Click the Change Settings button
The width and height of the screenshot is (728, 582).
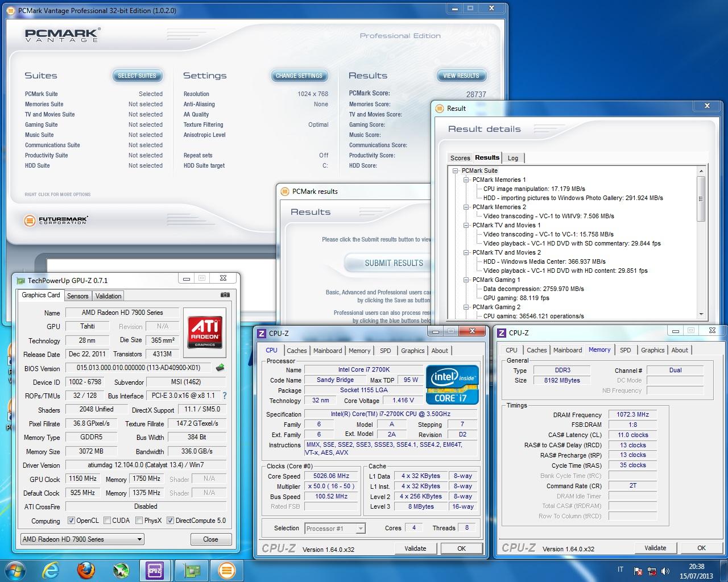click(299, 76)
